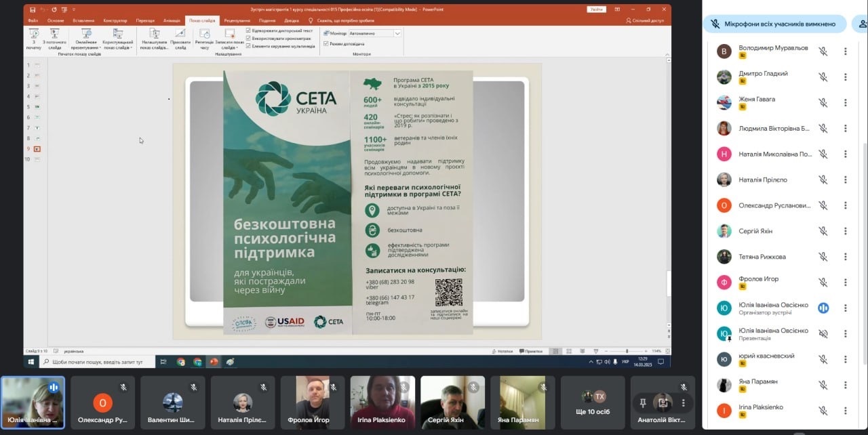Toggle play narrations checkbox
The width and height of the screenshot is (868, 435).
click(x=248, y=31)
